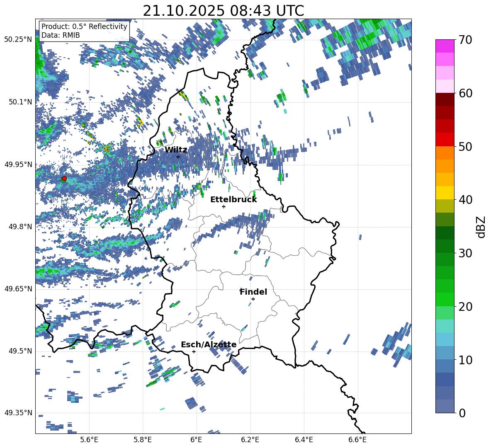
Task: Click the Wiltz location cross marker
Action: point(178,157)
